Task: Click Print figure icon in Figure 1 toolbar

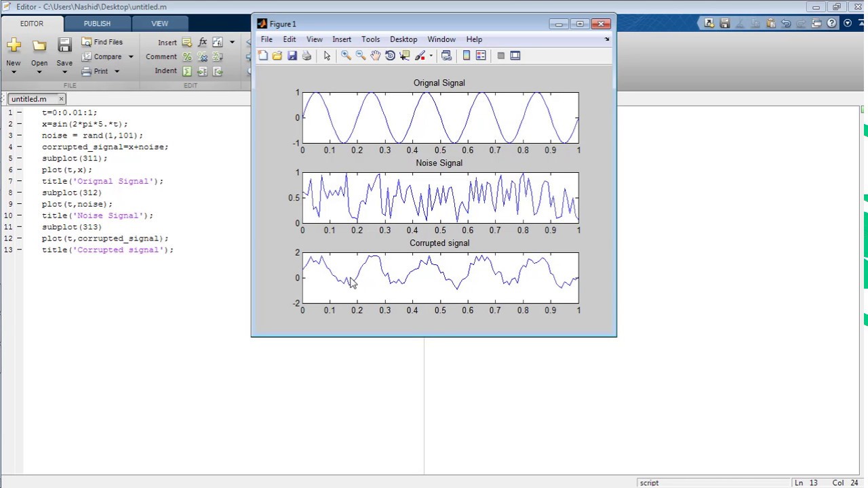Action: [x=307, y=56]
